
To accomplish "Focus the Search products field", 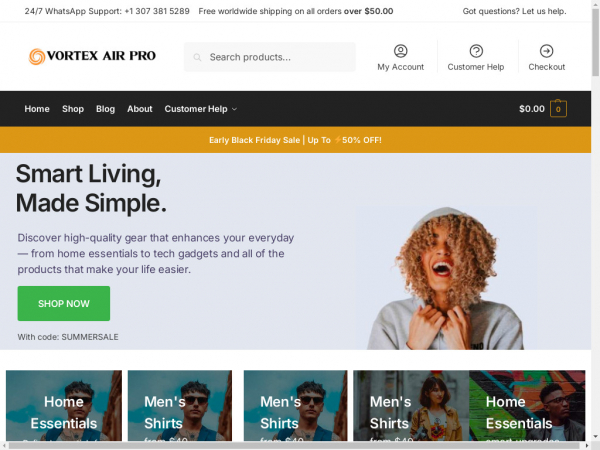I will (269, 57).
